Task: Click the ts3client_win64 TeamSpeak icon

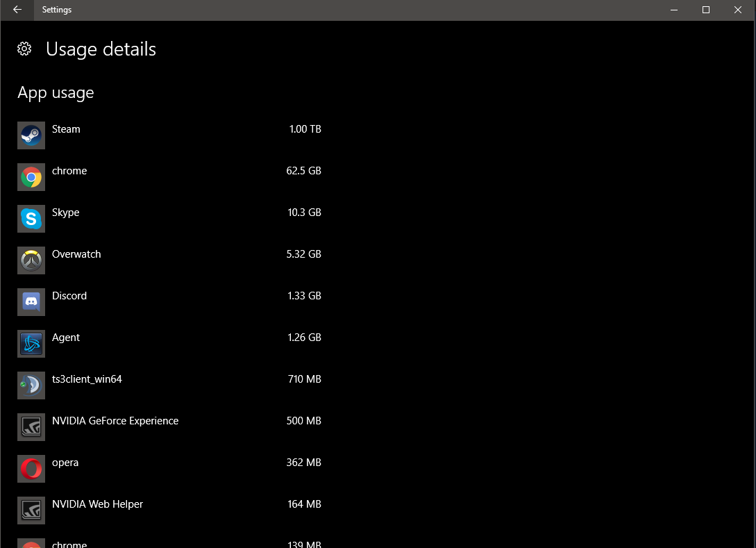Action: coord(31,385)
